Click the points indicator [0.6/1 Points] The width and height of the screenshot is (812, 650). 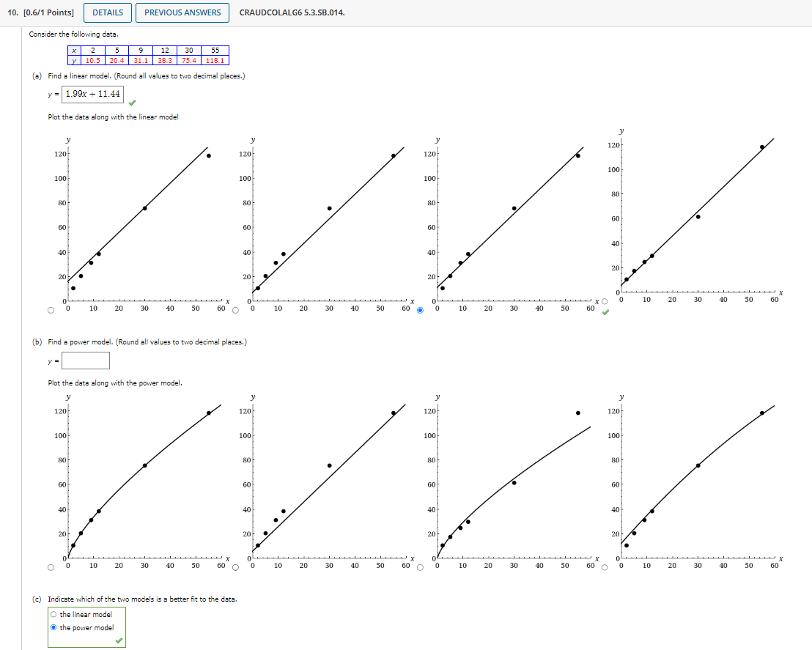pos(49,12)
